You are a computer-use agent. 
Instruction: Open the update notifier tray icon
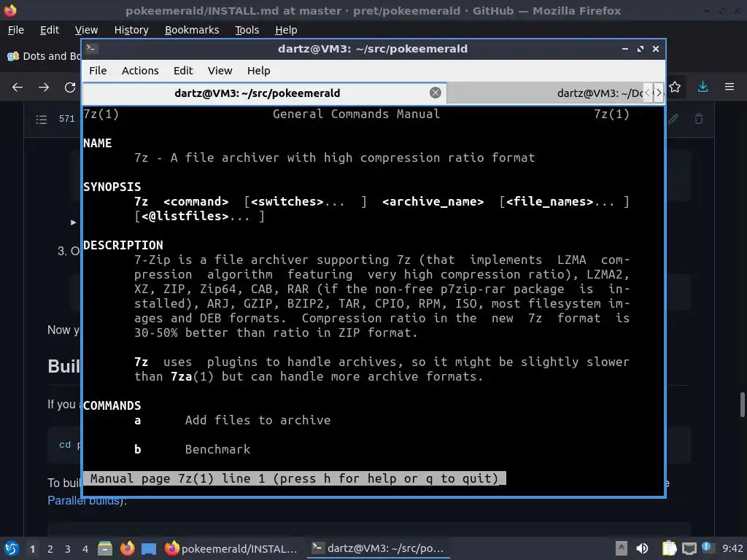pyautogui.click(x=707, y=548)
